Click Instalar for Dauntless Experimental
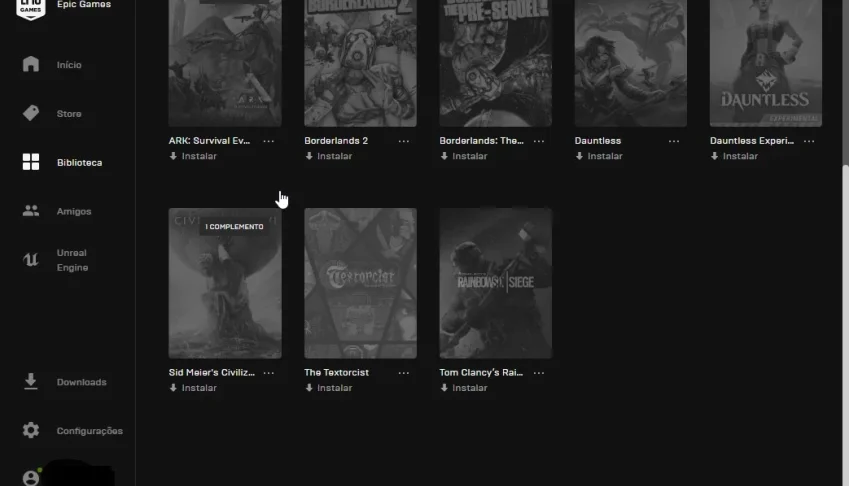This screenshot has width=849, height=486. coord(741,156)
